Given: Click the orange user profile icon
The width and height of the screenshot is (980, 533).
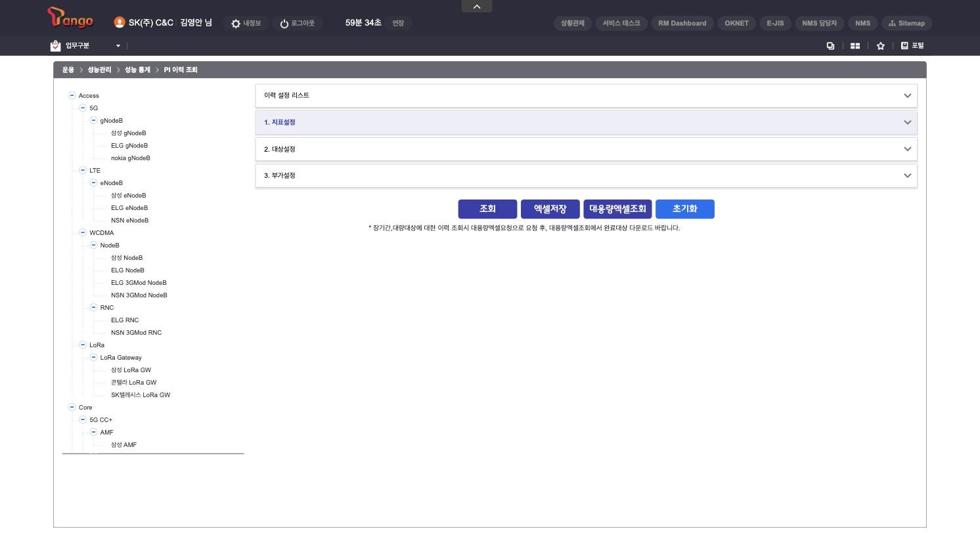Looking at the screenshot, I should click(x=120, y=22).
